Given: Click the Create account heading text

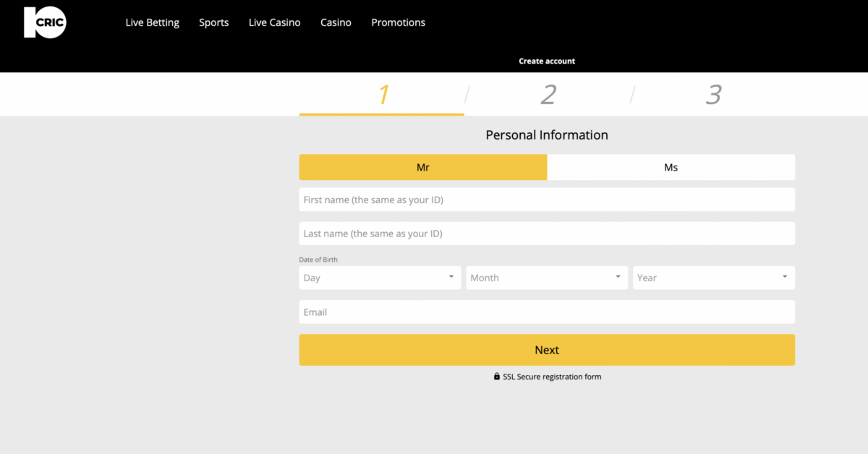Looking at the screenshot, I should point(547,61).
